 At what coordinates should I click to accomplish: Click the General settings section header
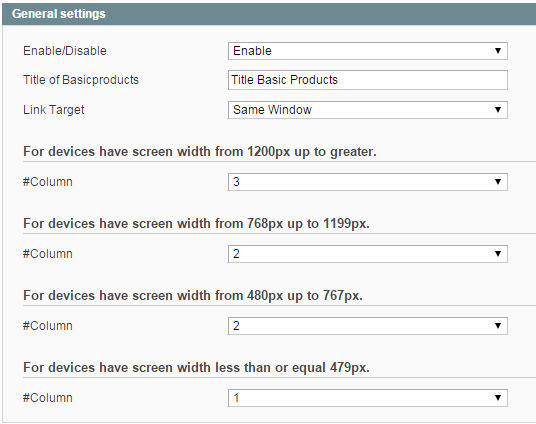269,14
